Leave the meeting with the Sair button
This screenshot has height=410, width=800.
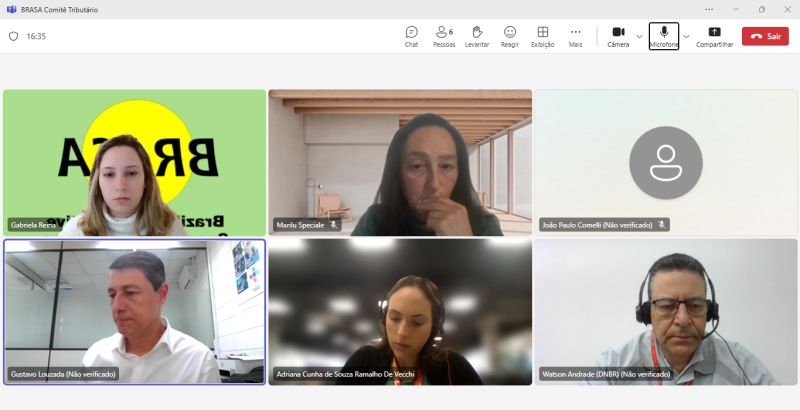(765, 36)
